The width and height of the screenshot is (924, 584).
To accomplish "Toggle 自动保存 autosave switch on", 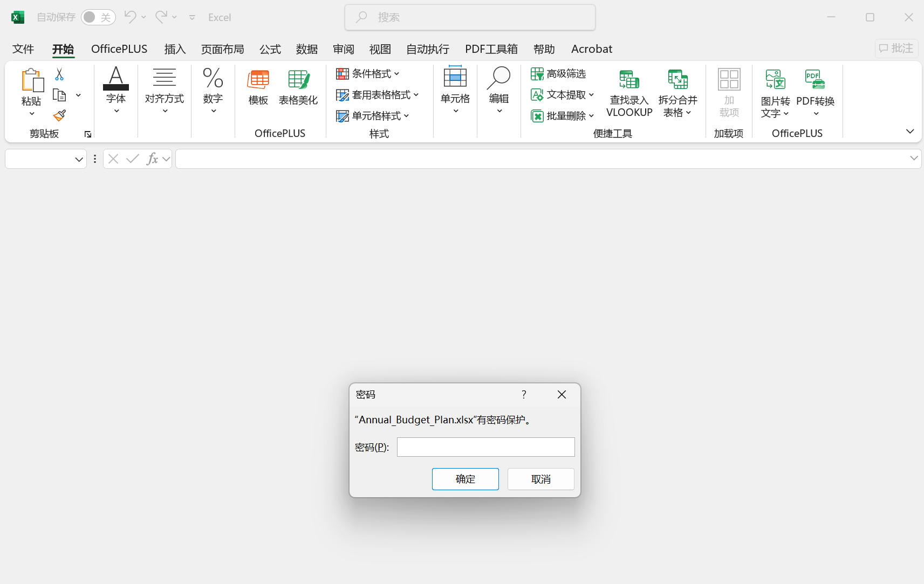I will (x=98, y=17).
